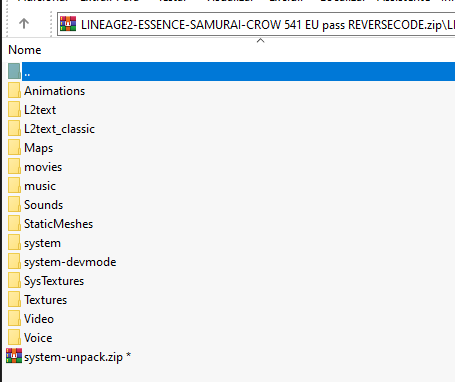
Task: Select the L2text_classic folder name
Action: click(x=59, y=129)
